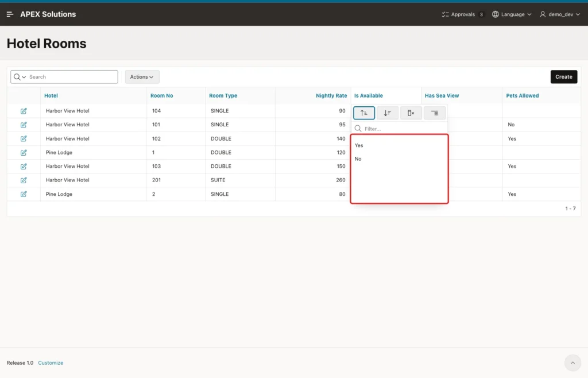Click the Has Sea View header
This screenshot has height=378, width=588.
coord(442,95)
